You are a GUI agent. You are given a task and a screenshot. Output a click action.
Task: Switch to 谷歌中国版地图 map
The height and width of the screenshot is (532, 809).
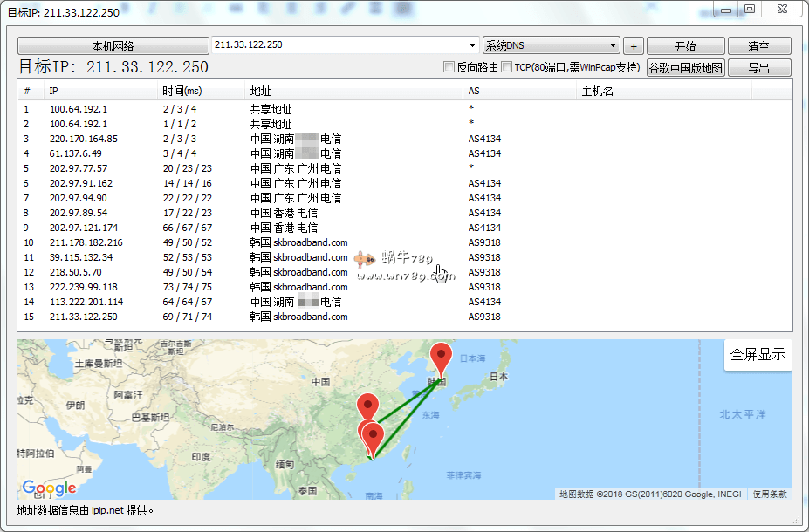685,68
